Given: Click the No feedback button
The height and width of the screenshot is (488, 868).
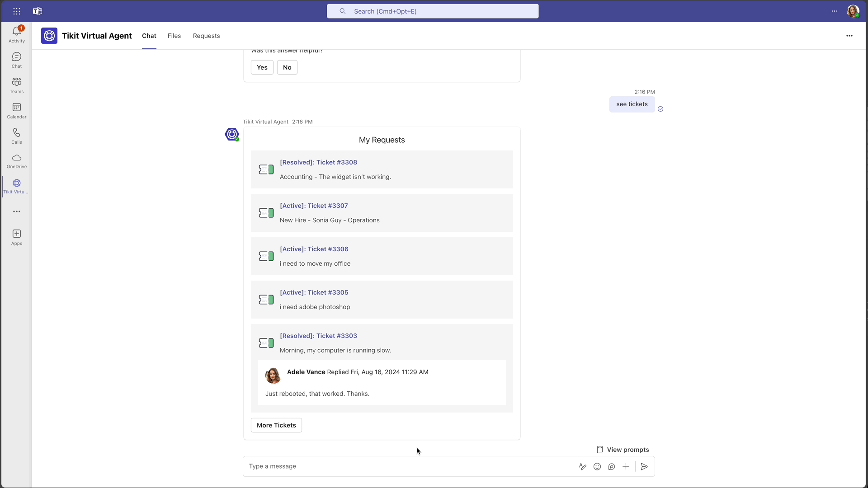Looking at the screenshot, I should pyautogui.click(x=287, y=67).
